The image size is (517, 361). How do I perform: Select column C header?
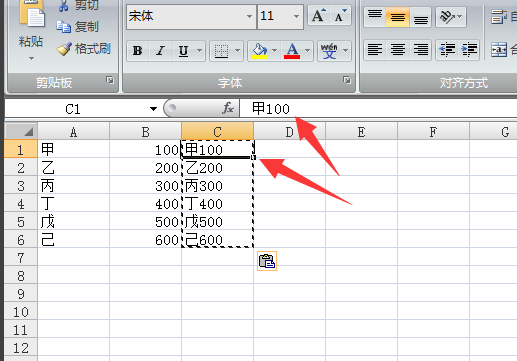[x=217, y=132]
